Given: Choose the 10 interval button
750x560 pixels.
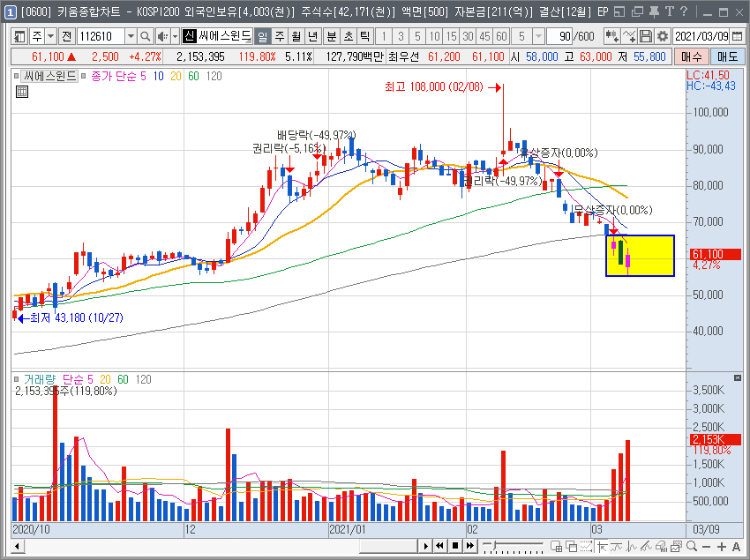Looking at the screenshot, I should click(434, 36).
